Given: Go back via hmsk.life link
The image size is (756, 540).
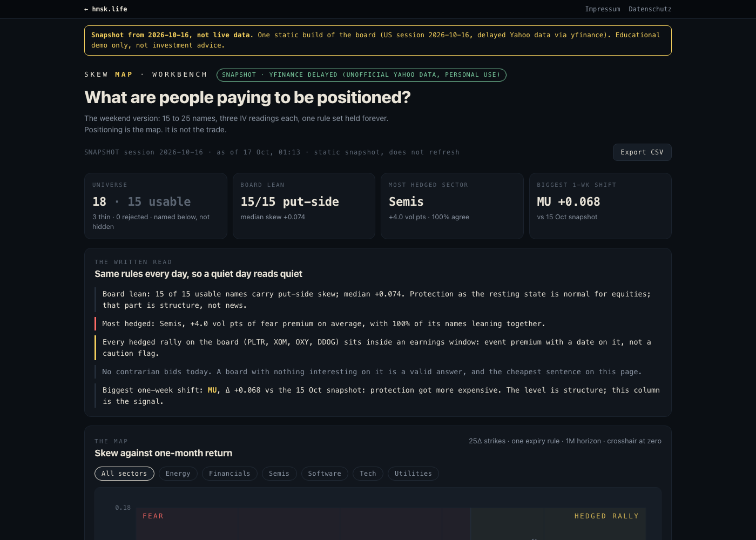Looking at the screenshot, I should point(106,9).
